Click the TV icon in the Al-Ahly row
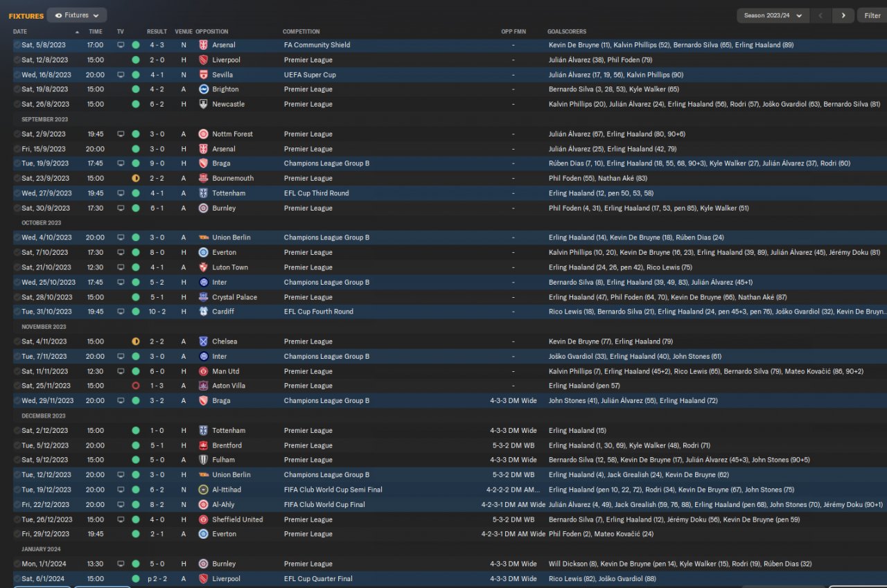 pyautogui.click(x=121, y=505)
